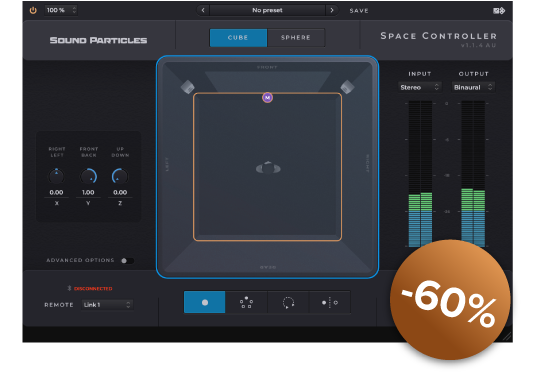Click the Z Up/Down knob
Screen dimensions: 536x372
(120, 176)
